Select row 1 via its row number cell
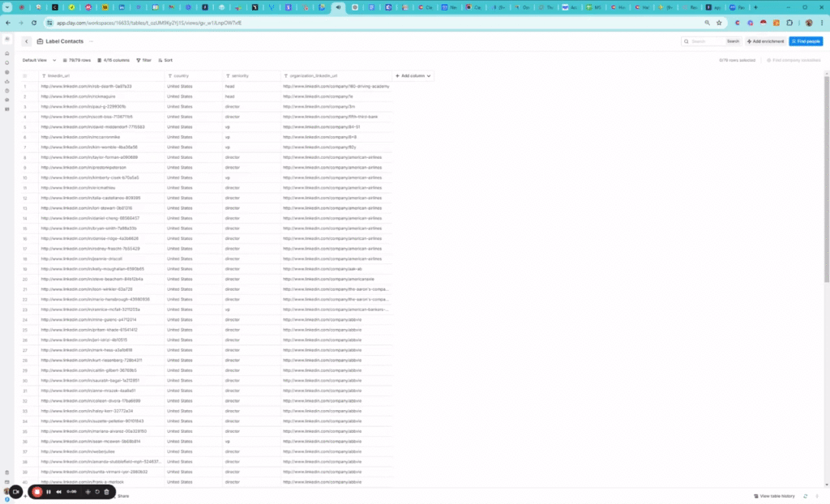 click(x=25, y=86)
